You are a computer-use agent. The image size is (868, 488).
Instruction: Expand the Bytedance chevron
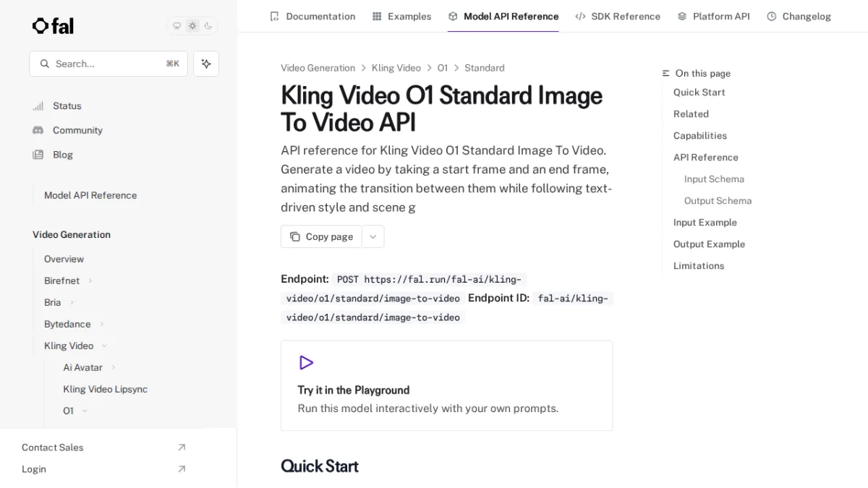pos(102,324)
